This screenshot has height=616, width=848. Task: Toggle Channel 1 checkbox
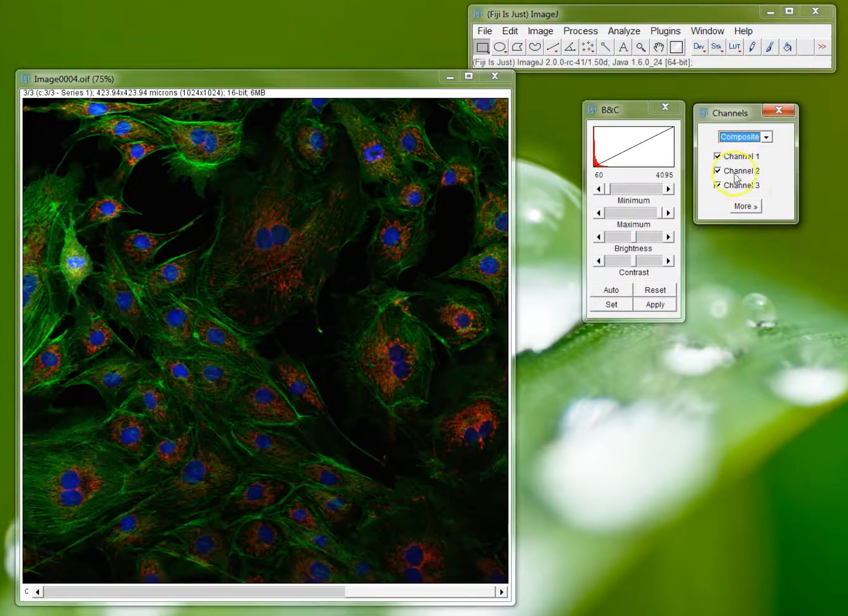point(717,156)
